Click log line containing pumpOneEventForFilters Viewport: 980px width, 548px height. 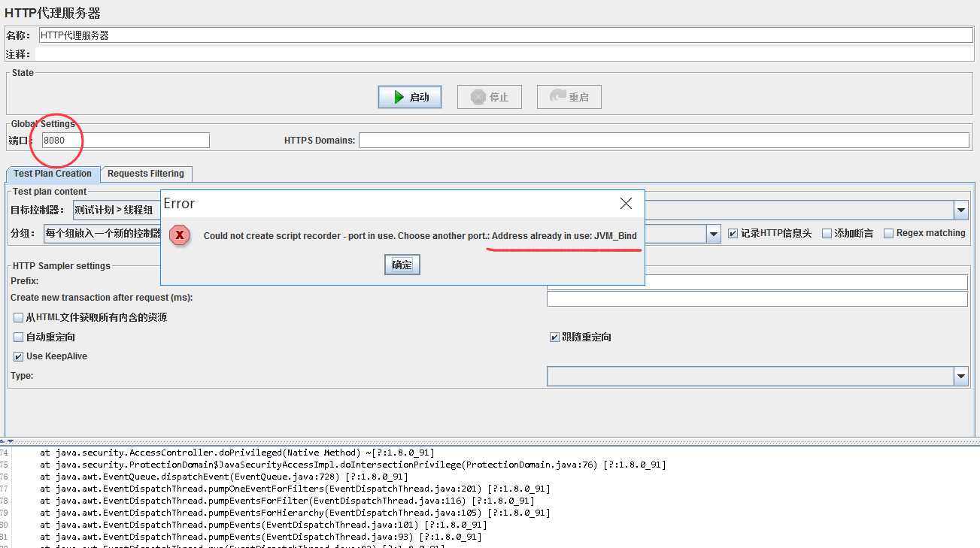pyautogui.click(x=295, y=489)
